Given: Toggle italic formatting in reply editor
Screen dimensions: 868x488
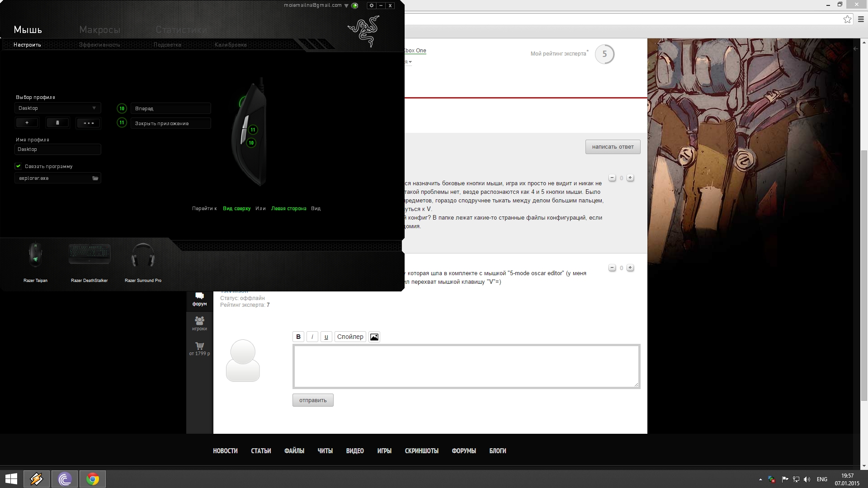Looking at the screenshot, I should (x=312, y=337).
